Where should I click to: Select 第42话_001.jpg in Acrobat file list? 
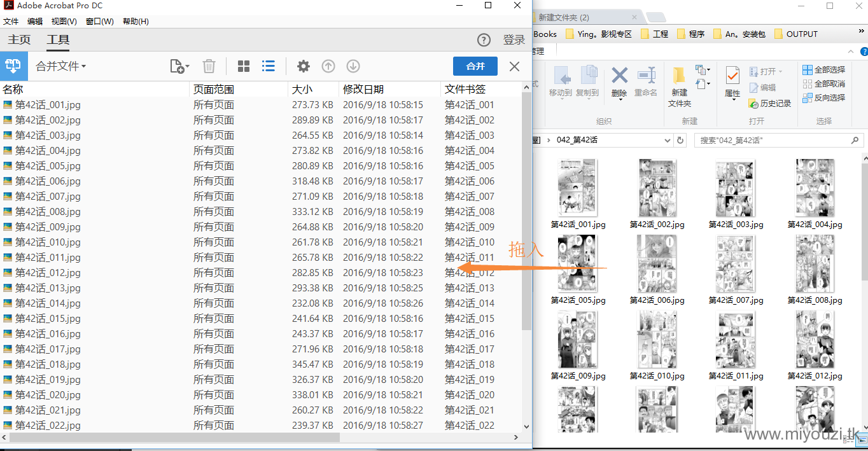(48, 105)
